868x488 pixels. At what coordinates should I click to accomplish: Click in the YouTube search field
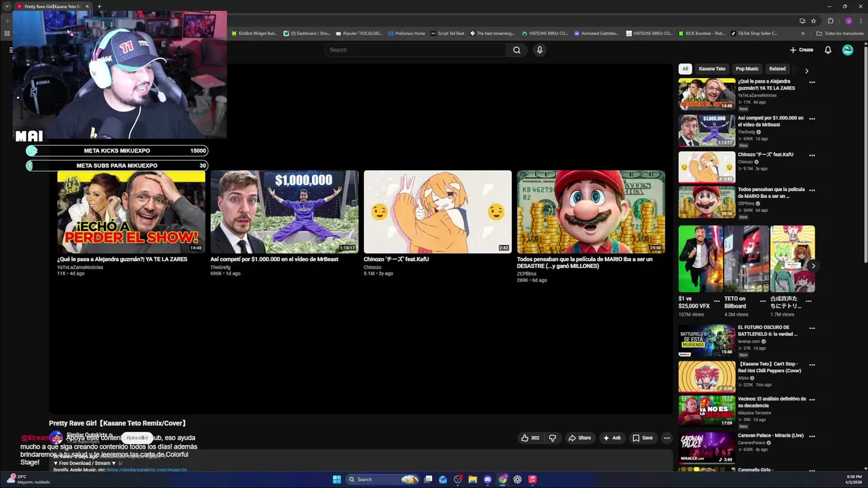pos(416,49)
